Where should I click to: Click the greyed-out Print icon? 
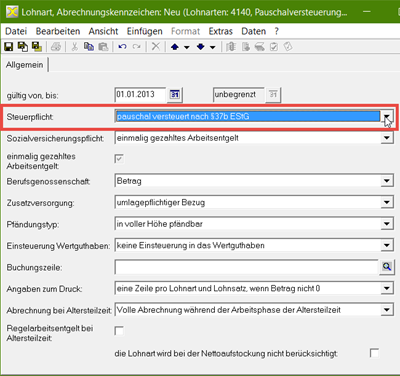(x=56, y=47)
